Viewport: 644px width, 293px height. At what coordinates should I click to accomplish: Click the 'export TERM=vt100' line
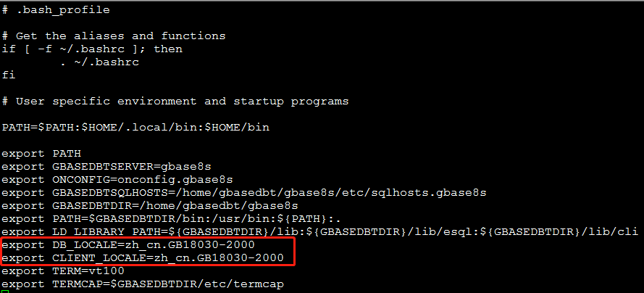point(63,271)
